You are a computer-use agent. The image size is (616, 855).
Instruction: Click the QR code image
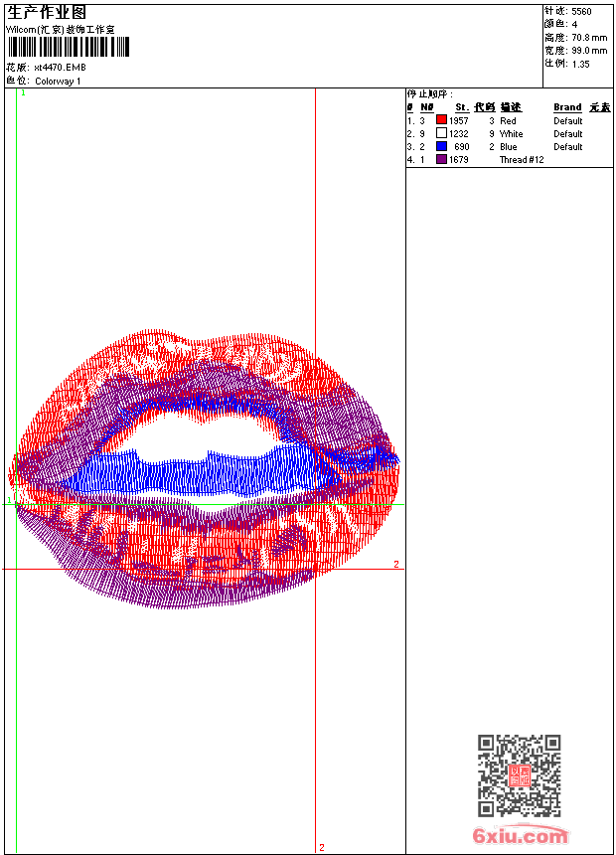519,775
